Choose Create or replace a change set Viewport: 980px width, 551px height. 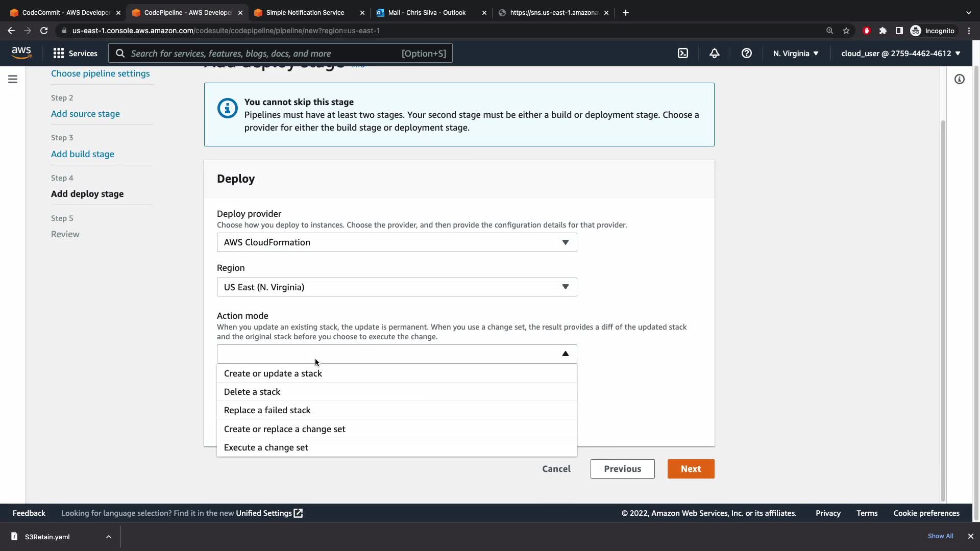(284, 429)
